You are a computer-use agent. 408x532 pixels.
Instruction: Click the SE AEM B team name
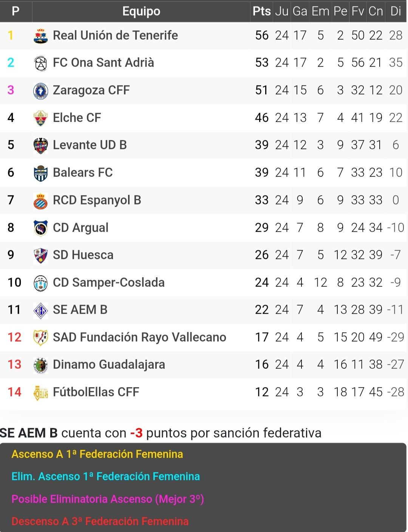pos(80,309)
